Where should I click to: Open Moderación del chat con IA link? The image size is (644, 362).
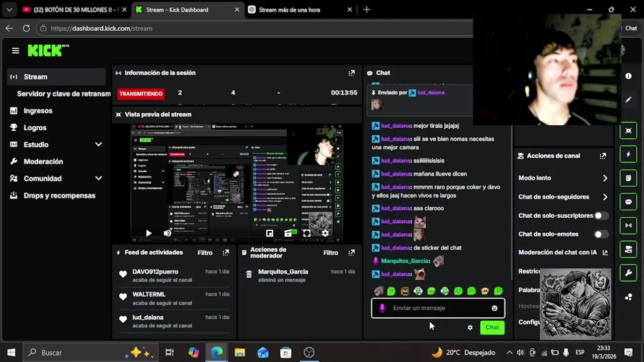562,252
